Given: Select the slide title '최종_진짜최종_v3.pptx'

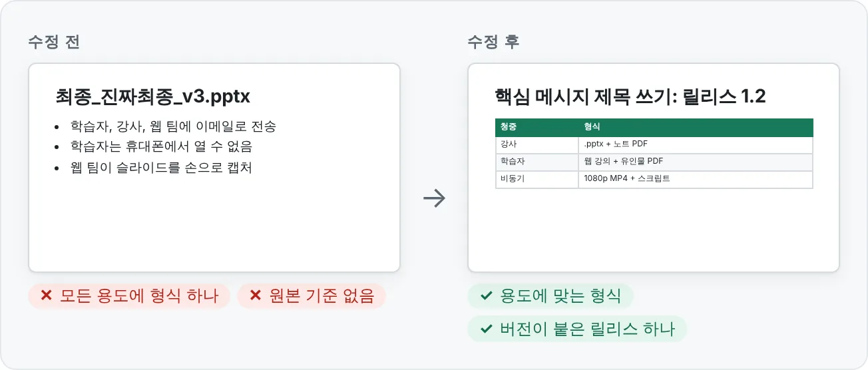Looking at the screenshot, I should (x=153, y=96).
